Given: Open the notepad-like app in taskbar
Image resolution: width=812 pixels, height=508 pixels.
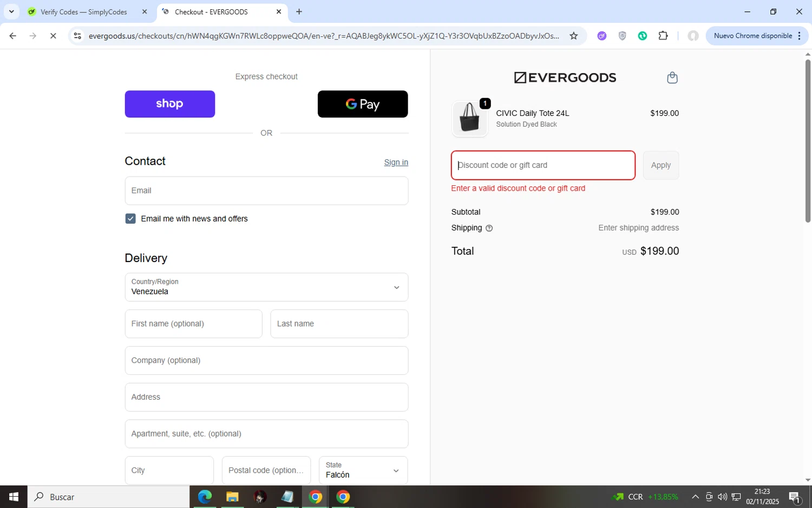Looking at the screenshot, I should coord(287,497).
